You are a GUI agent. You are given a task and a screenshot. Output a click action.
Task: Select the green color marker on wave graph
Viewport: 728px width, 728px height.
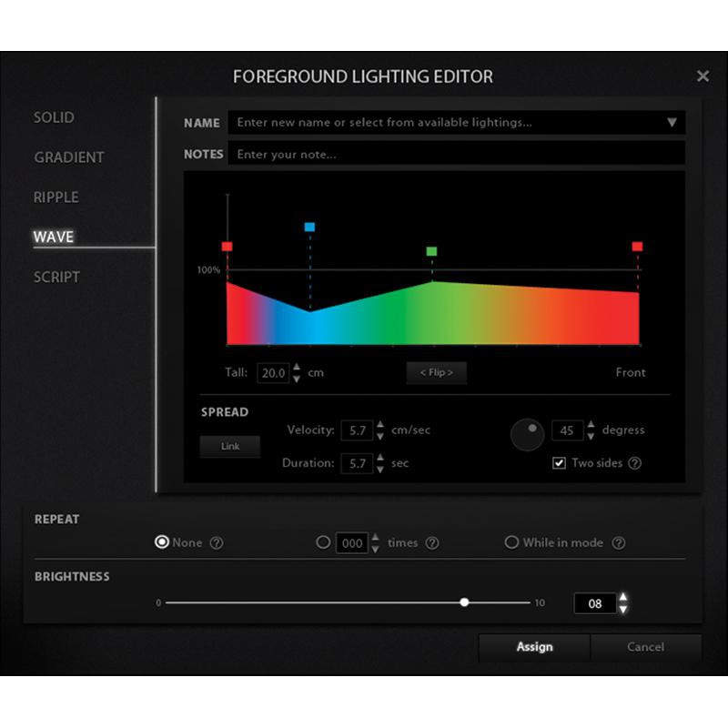(431, 251)
